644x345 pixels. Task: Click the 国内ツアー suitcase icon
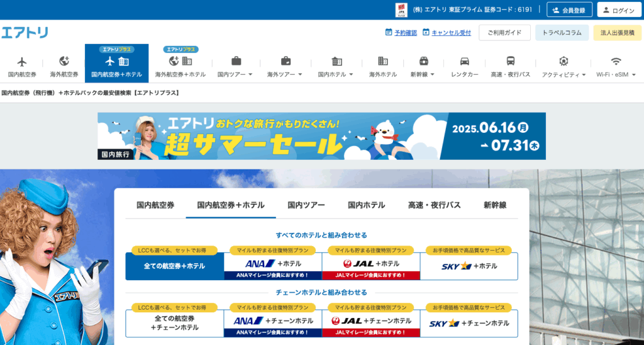pyautogui.click(x=236, y=61)
